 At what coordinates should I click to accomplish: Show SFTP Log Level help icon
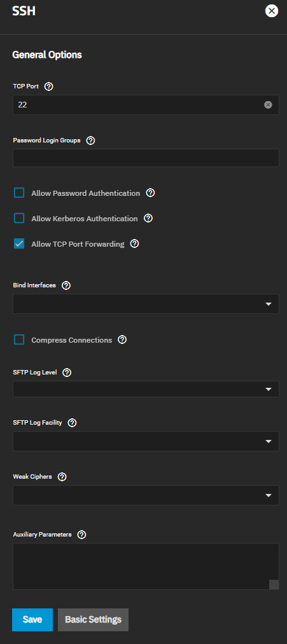(67, 373)
